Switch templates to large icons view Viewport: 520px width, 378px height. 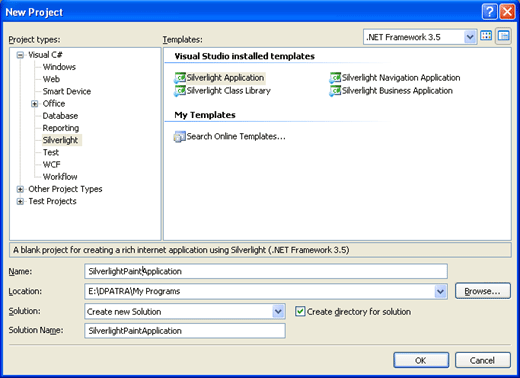[x=486, y=36]
